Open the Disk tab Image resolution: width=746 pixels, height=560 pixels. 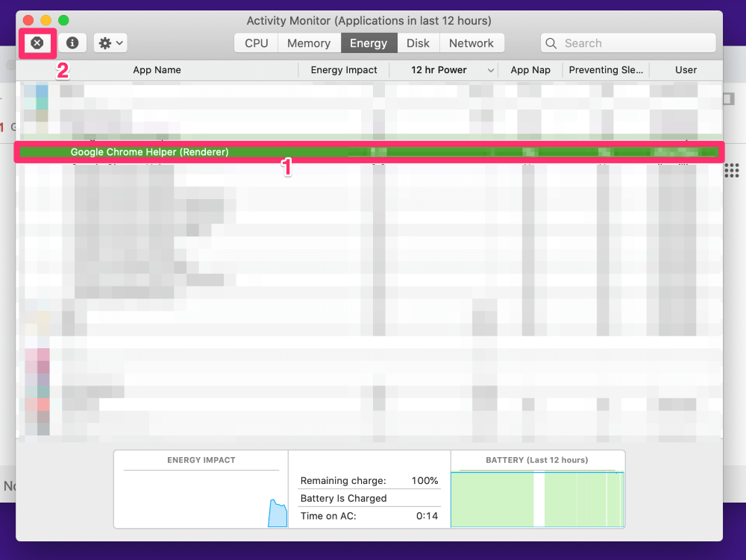coord(419,43)
